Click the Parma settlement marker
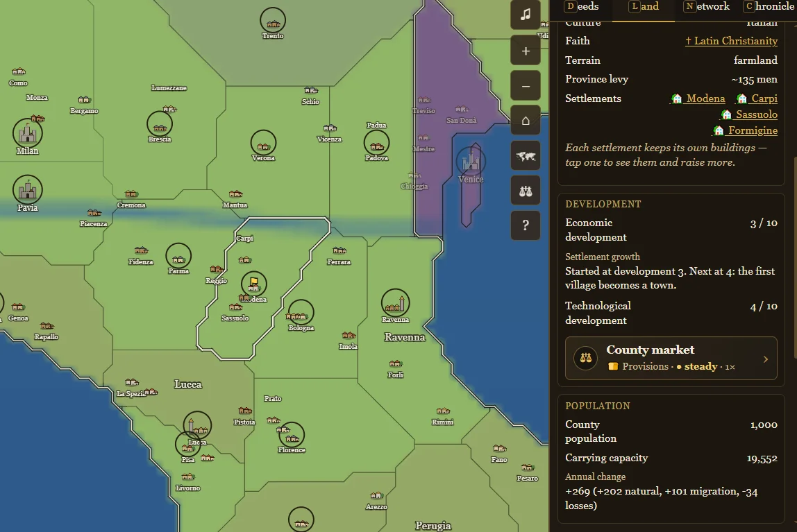The width and height of the screenshot is (797, 532). 178,256
